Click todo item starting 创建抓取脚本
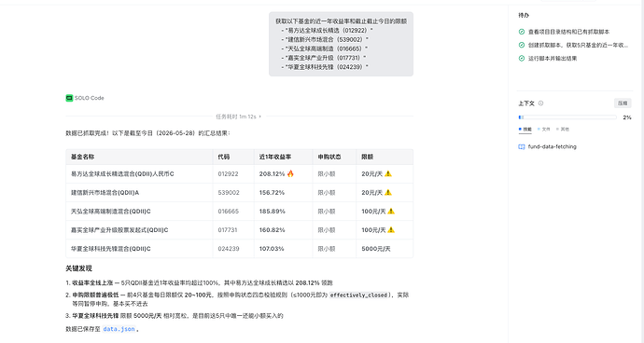The width and height of the screenshot is (644, 343). [x=578, y=45]
